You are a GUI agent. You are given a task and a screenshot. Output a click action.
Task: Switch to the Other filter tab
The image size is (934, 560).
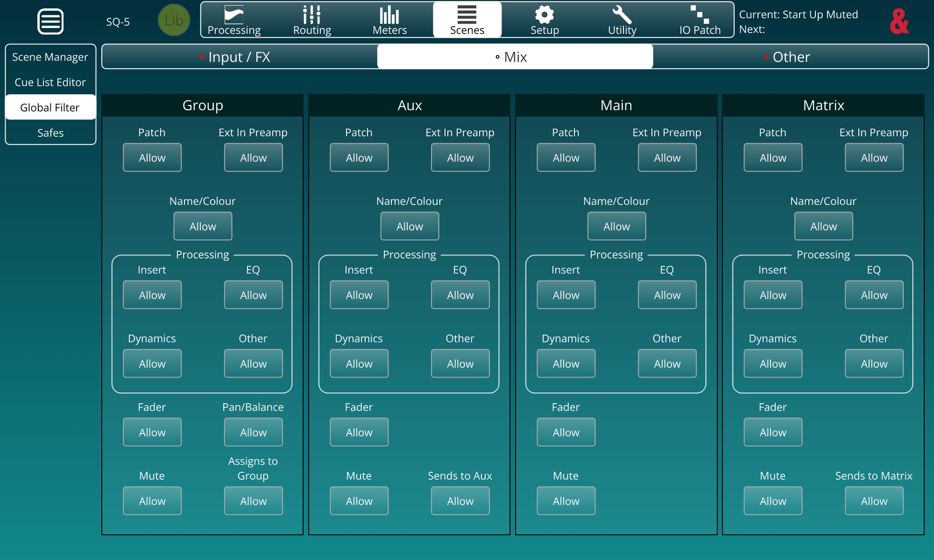coord(791,57)
